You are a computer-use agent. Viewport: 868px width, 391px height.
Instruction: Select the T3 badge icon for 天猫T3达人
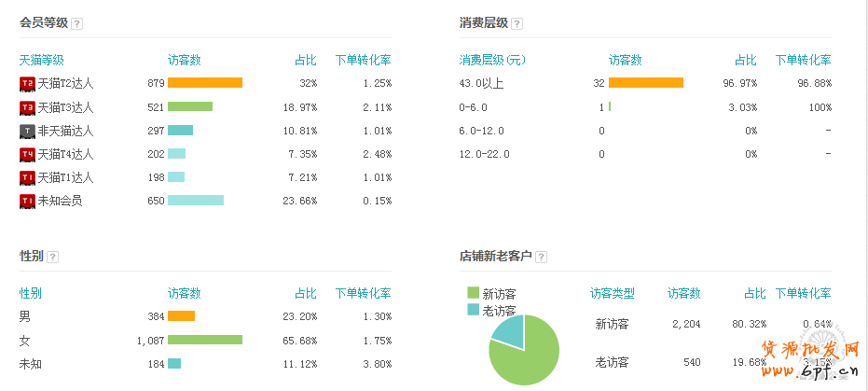pos(27,107)
